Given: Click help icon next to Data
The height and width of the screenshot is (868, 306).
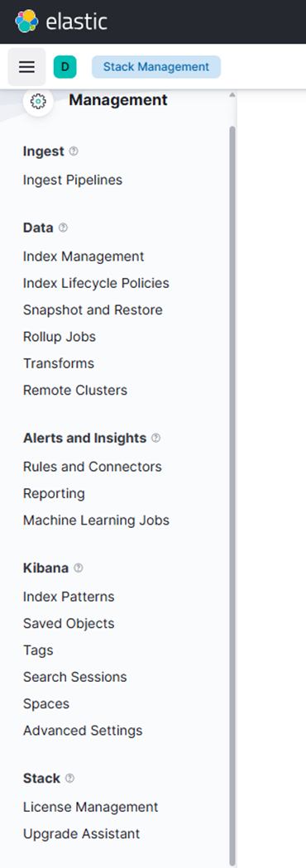Looking at the screenshot, I should click(63, 228).
